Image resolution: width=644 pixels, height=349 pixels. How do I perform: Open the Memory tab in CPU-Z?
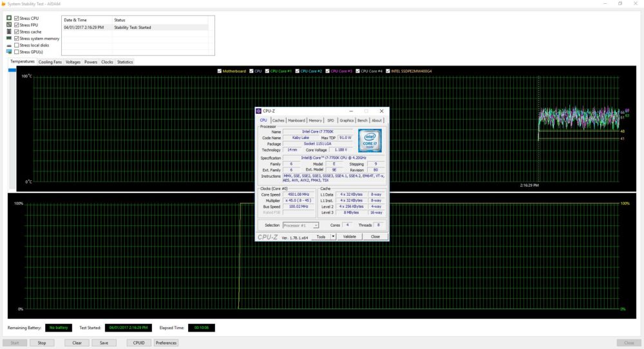[315, 120]
